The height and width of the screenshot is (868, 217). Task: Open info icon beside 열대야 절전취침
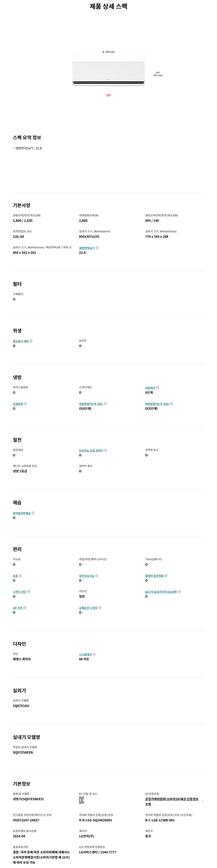click(x=166, y=576)
